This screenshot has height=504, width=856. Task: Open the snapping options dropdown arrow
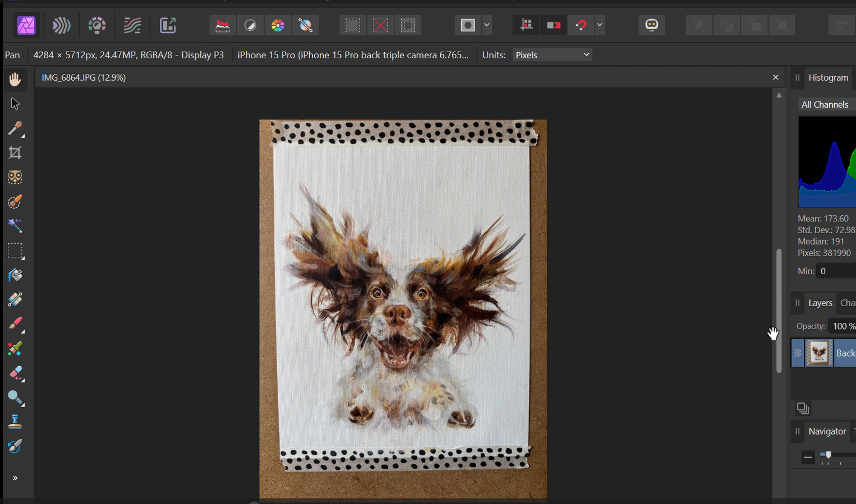pos(600,25)
